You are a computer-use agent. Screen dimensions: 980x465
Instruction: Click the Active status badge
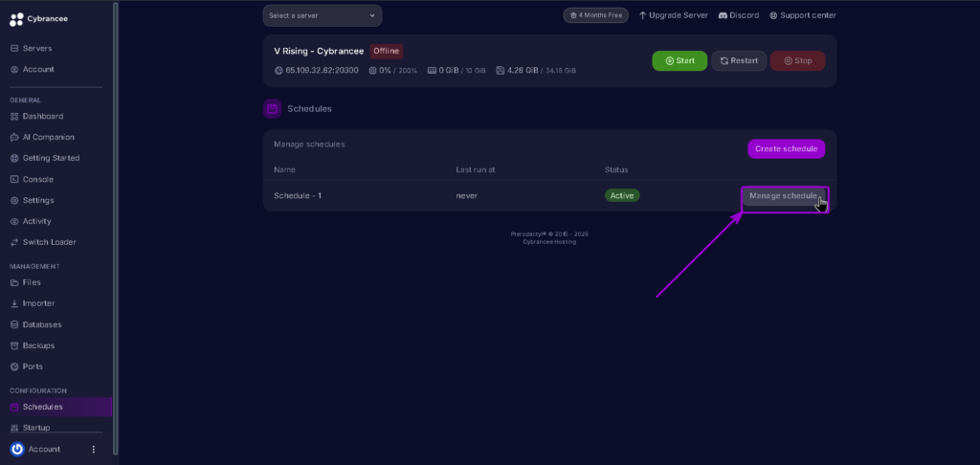(x=622, y=196)
